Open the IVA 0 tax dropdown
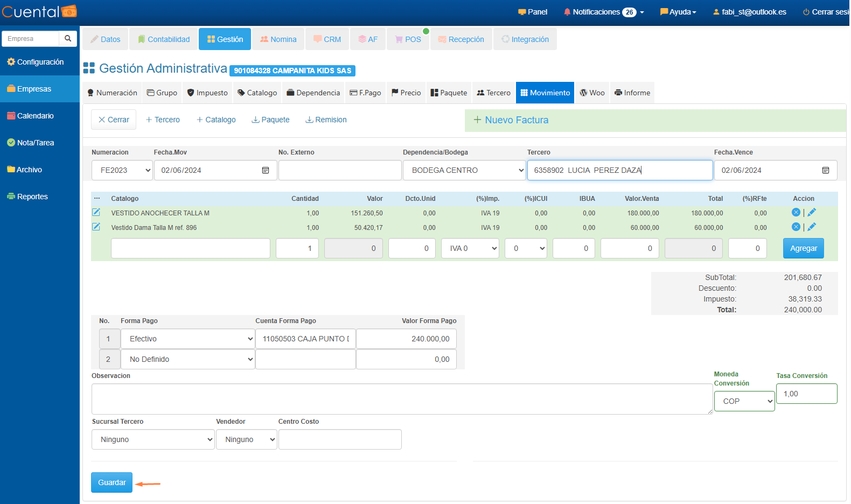This screenshot has height=504, width=851. 470,248
